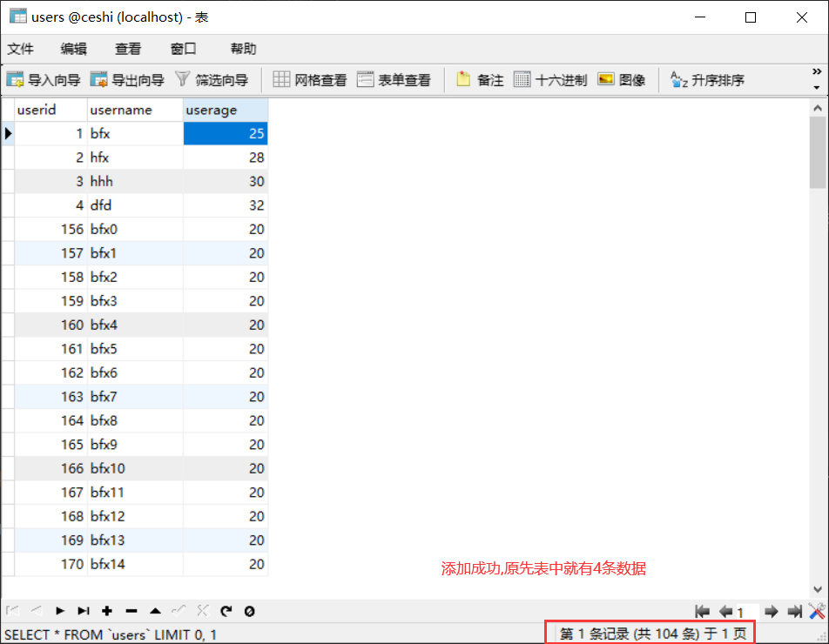Click the username column header

[135, 110]
